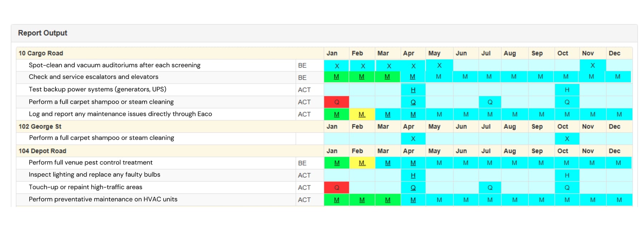Click red January Q cell for Touch-up or repaint
644x231 pixels.
[x=337, y=187]
